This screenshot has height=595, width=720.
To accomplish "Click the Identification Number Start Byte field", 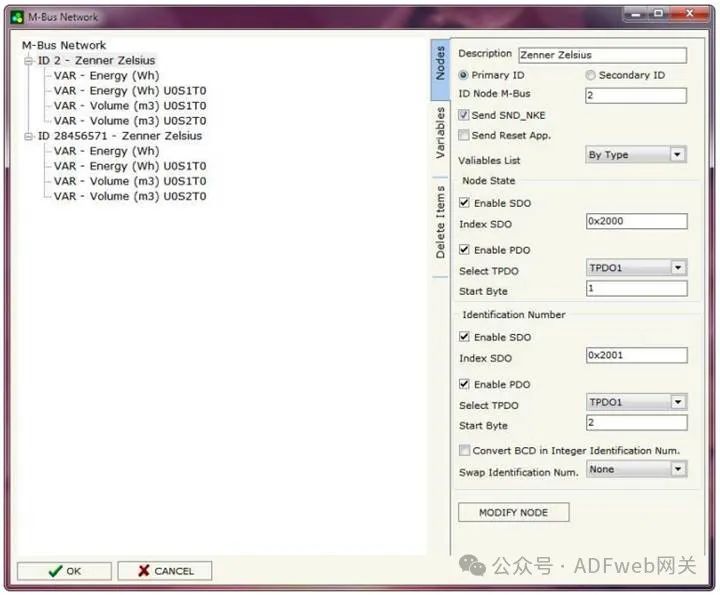I will pyautogui.click(x=636, y=422).
